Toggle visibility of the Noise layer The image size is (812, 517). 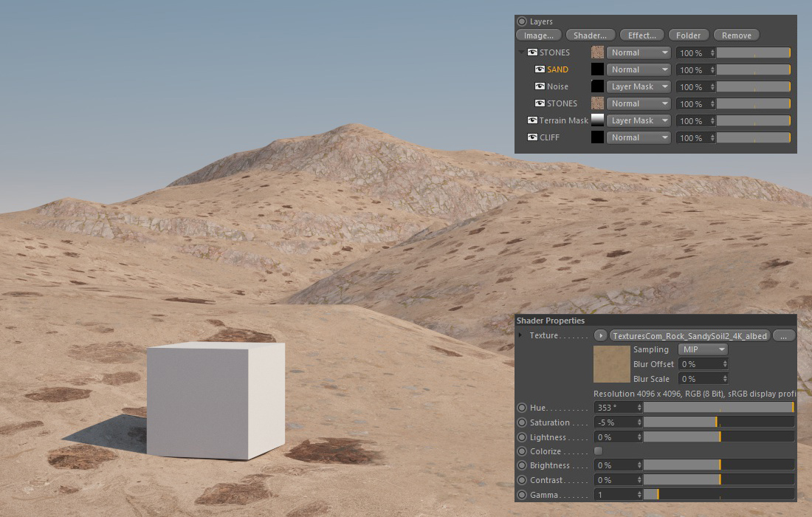(x=540, y=86)
